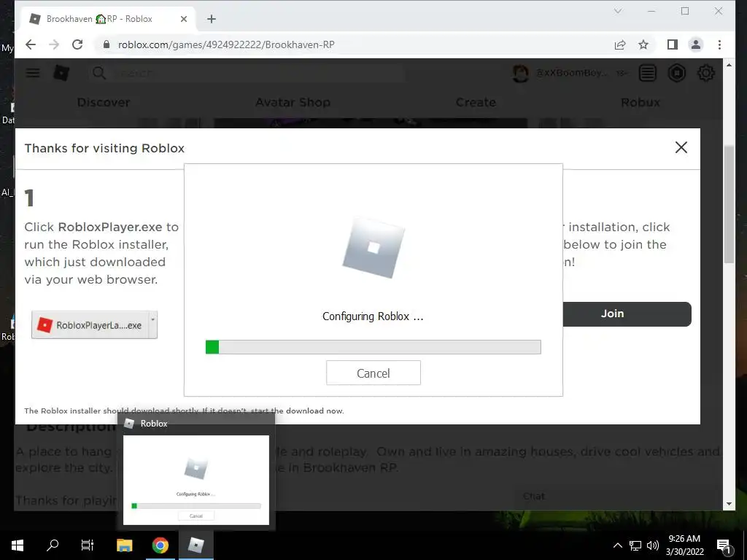The width and height of the screenshot is (747, 560).
Task: Click the Roblox search magnifier icon
Action: pos(99,73)
